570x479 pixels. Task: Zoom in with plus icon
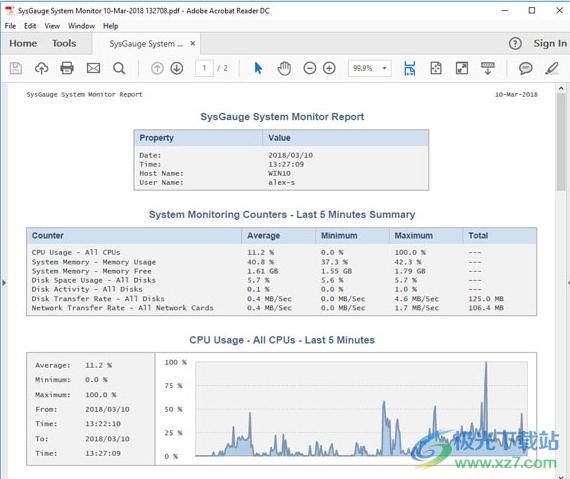tap(329, 68)
